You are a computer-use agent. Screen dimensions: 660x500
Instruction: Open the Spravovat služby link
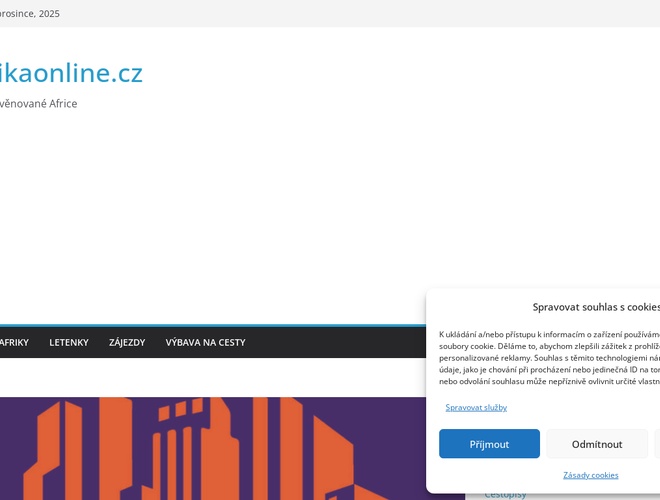476,407
